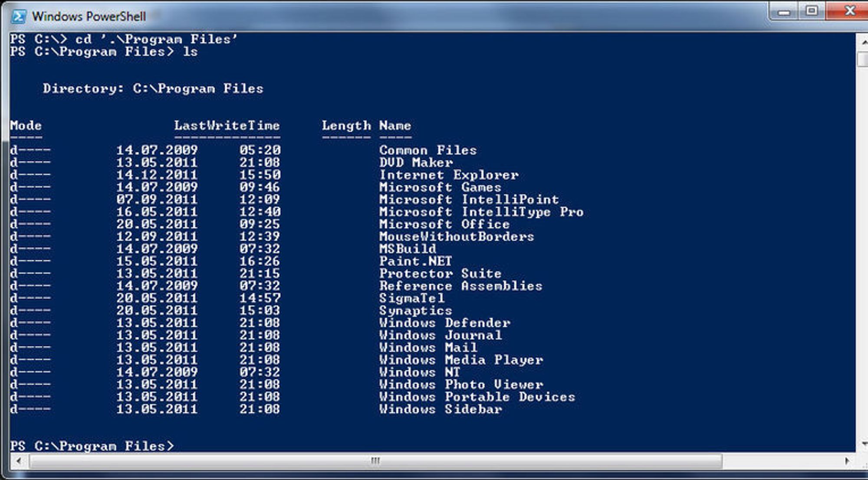Click the Directory: C:\Program Files header line
This screenshot has height=480, width=868.
tap(153, 88)
